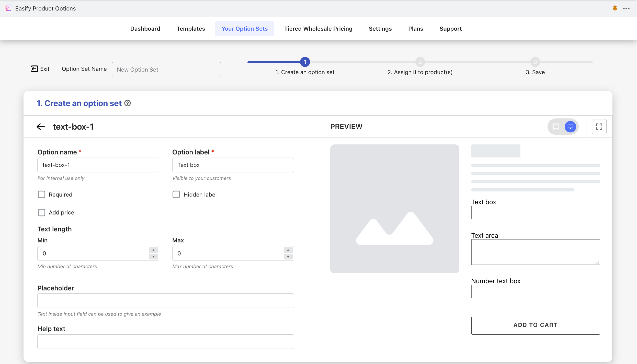This screenshot has width=637, height=364.
Task: Check the Hidden label option
Action: [176, 194]
